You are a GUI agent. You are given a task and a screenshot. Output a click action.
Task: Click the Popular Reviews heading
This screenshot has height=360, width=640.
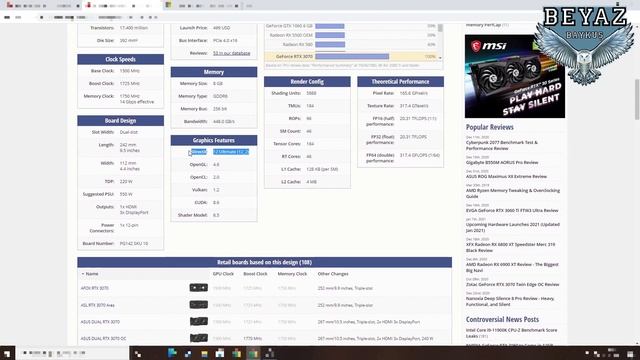(x=490, y=127)
